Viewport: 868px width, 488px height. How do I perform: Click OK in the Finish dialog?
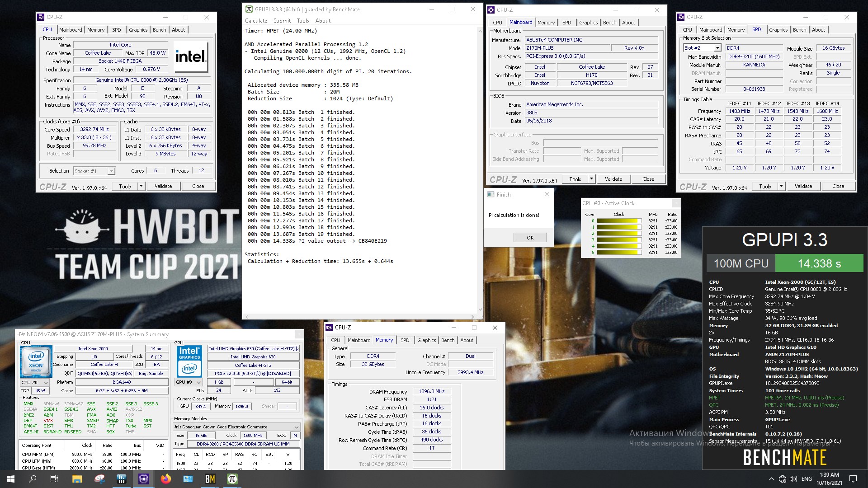coord(530,238)
